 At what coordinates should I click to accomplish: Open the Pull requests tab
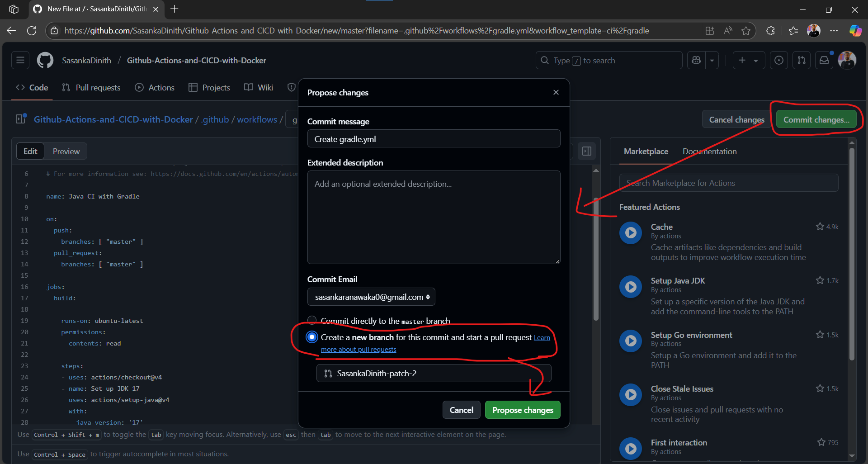[91, 87]
